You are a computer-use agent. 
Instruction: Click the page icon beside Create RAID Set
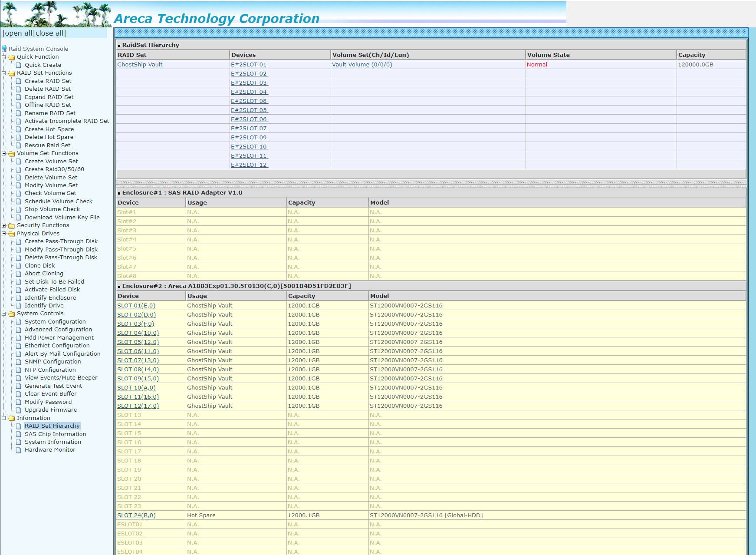[x=19, y=81]
